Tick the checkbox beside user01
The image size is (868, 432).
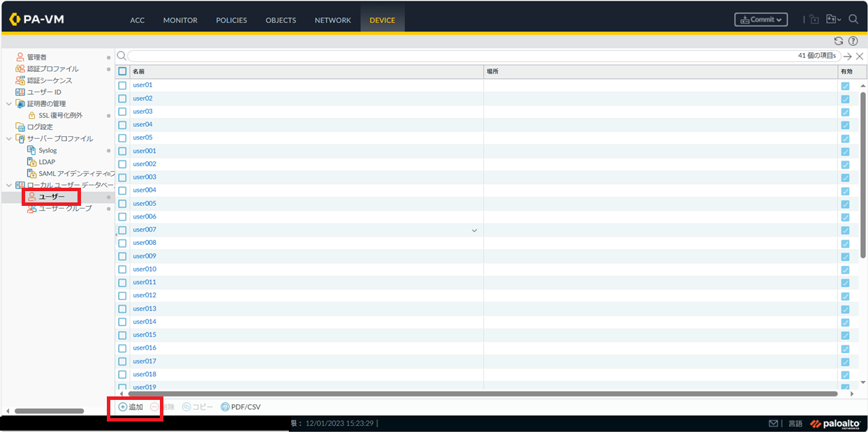pyautogui.click(x=122, y=85)
